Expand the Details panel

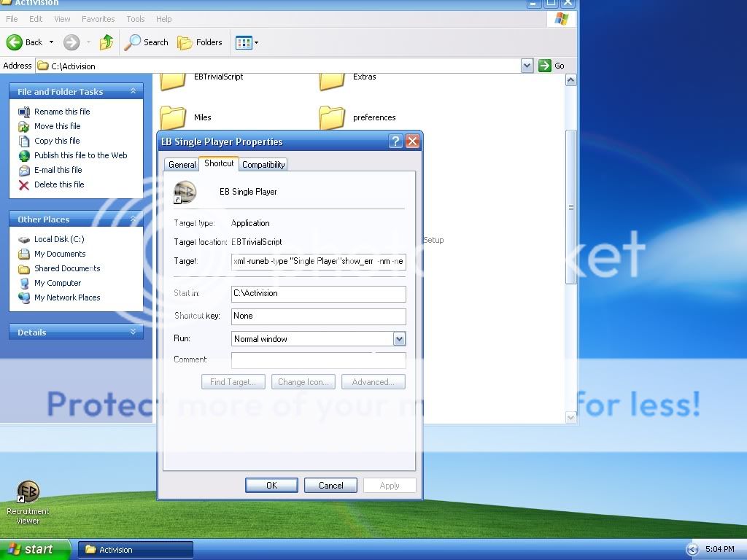click(133, 332)
